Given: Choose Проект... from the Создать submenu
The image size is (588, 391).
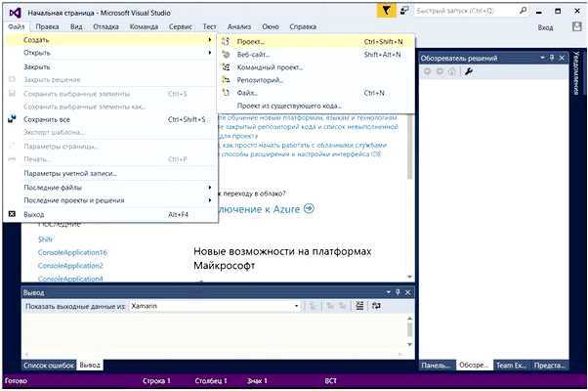Looking at the screenshot, I should tap(315, 42).
